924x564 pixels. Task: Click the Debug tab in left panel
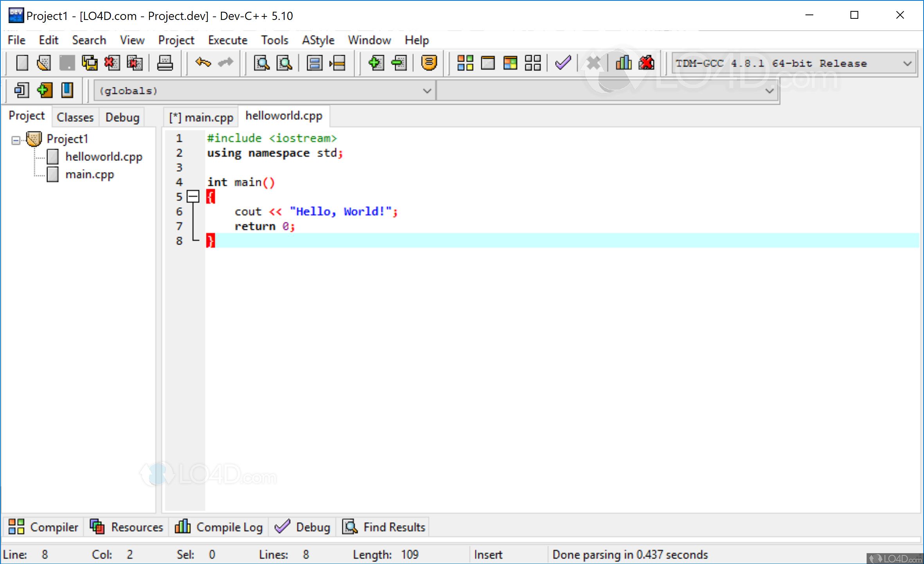click(x=122, y=117)
